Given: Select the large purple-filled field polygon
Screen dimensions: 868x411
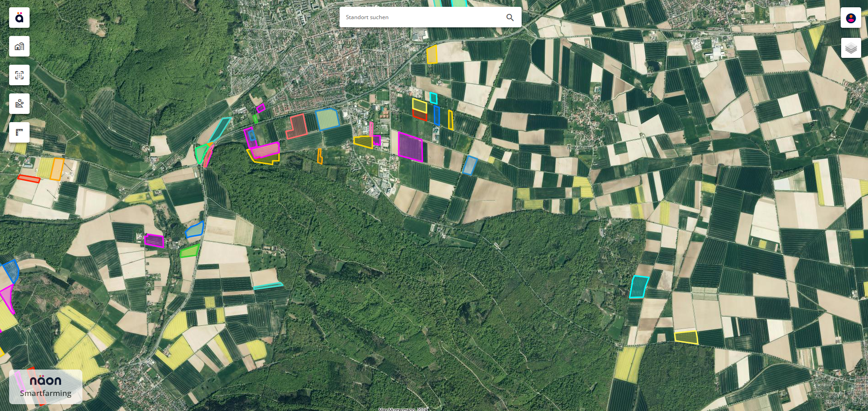Looking at the screenshot, I should (411, 147).
